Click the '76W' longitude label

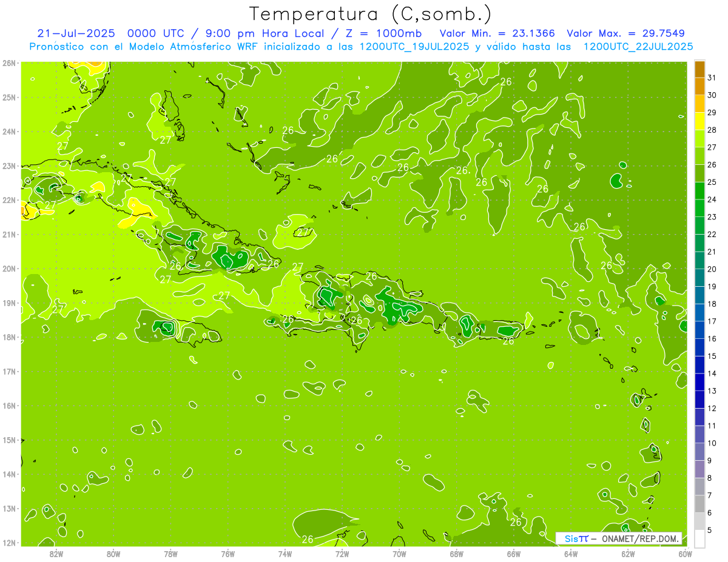228,554
